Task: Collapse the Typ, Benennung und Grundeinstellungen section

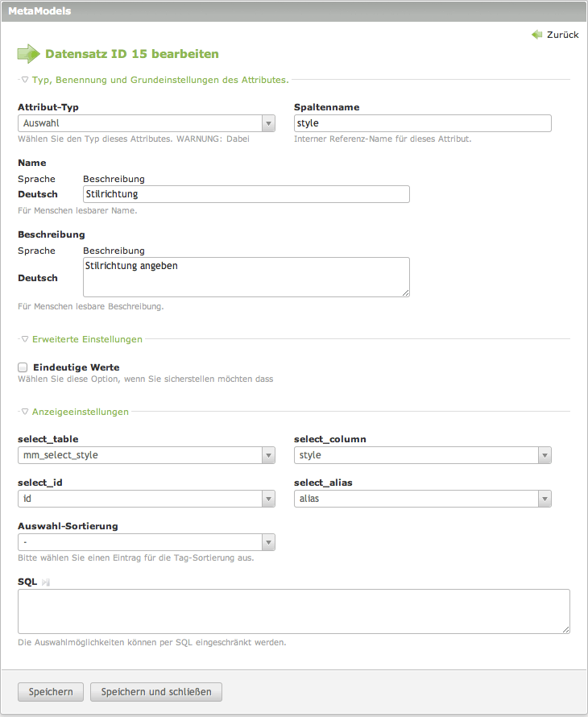Action: coord(159,80)
